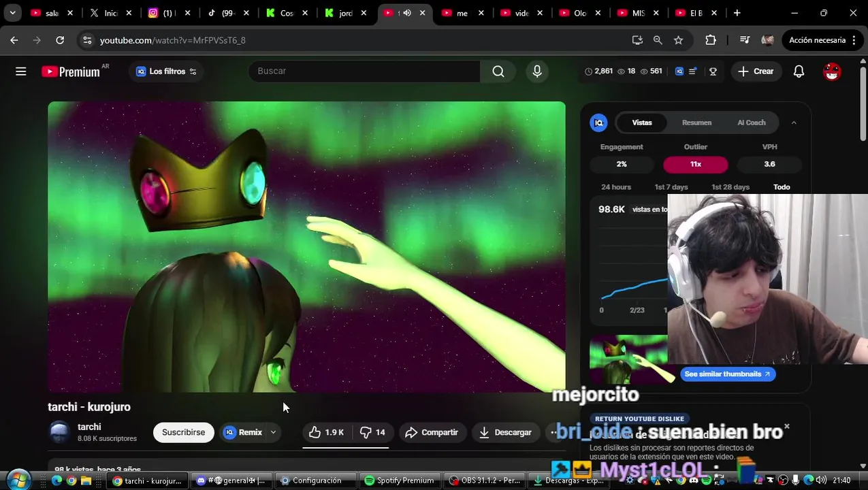Open the Los filtros vidIQ filter button
868x490 pixels.
click(167, 71)
